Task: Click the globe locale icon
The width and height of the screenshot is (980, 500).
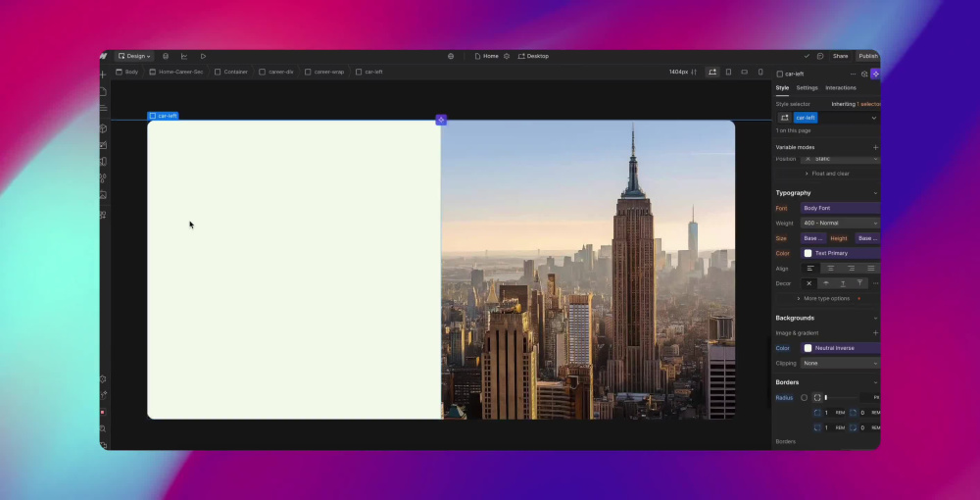Action: pos(451,56)
